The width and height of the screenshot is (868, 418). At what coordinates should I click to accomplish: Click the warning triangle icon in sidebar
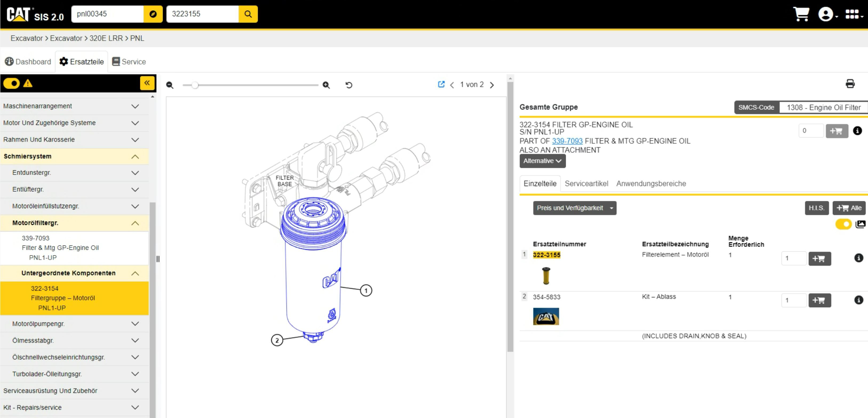pos(28,83)
